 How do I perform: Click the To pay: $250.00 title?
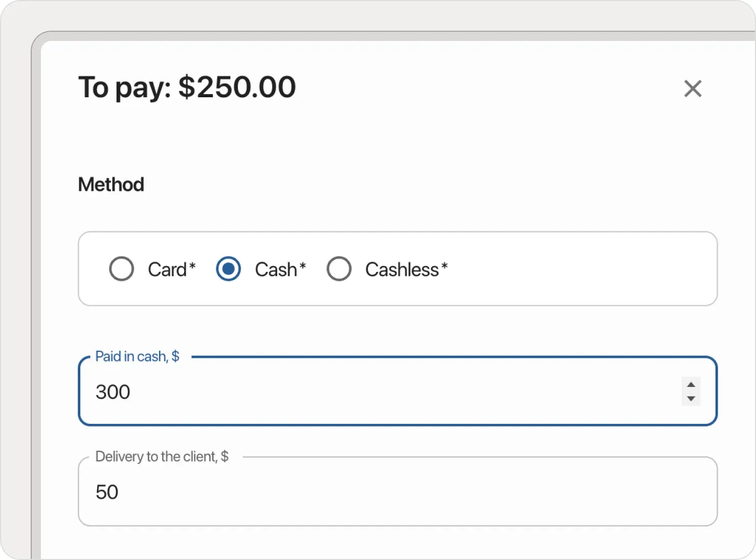(187, 87)
